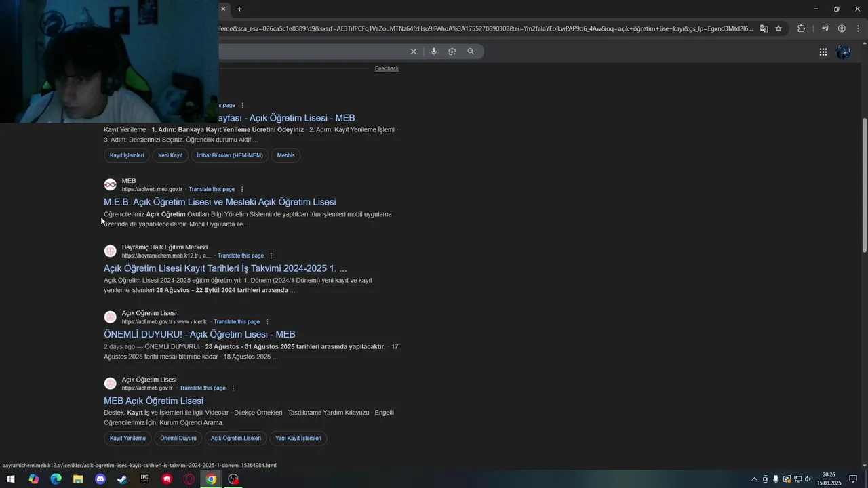Open the Google apps grid

click(x=823, y=52)
